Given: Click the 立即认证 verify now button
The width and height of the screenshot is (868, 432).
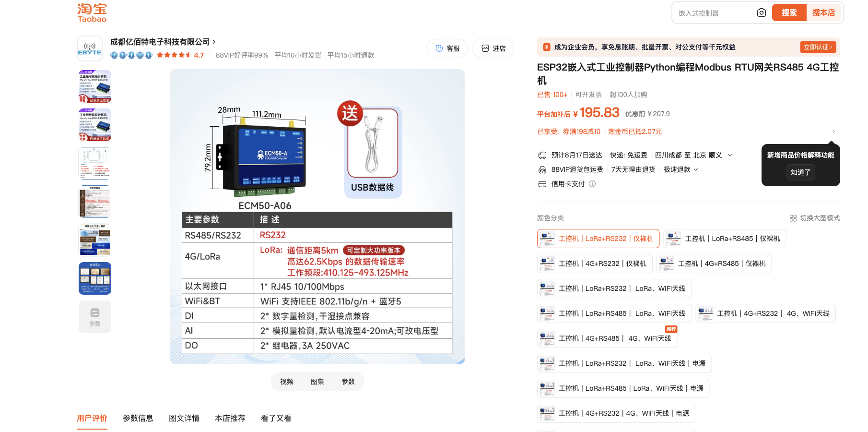Looking at the screenshot, I should tap(818, 47).
